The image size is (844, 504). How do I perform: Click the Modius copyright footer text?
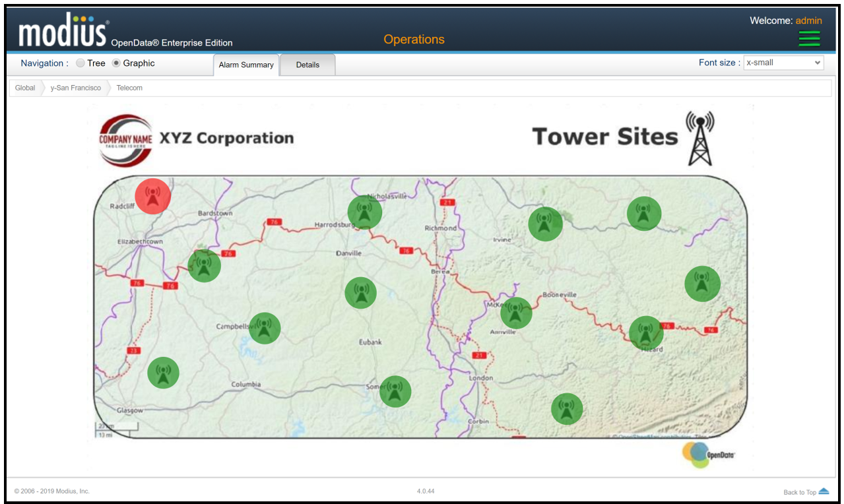pyautogui.click(x=52, y=491)
